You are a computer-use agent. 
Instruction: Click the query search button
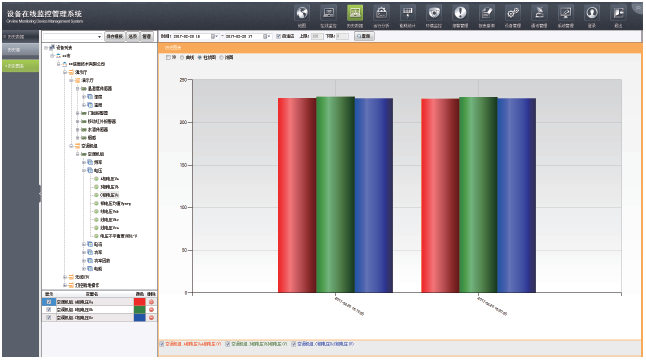click(x=364, y=36)
